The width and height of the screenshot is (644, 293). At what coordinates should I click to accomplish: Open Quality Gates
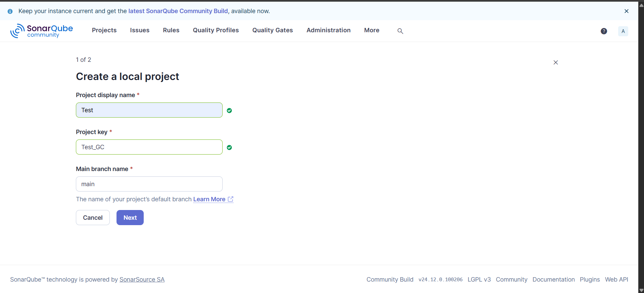(273, 30)
